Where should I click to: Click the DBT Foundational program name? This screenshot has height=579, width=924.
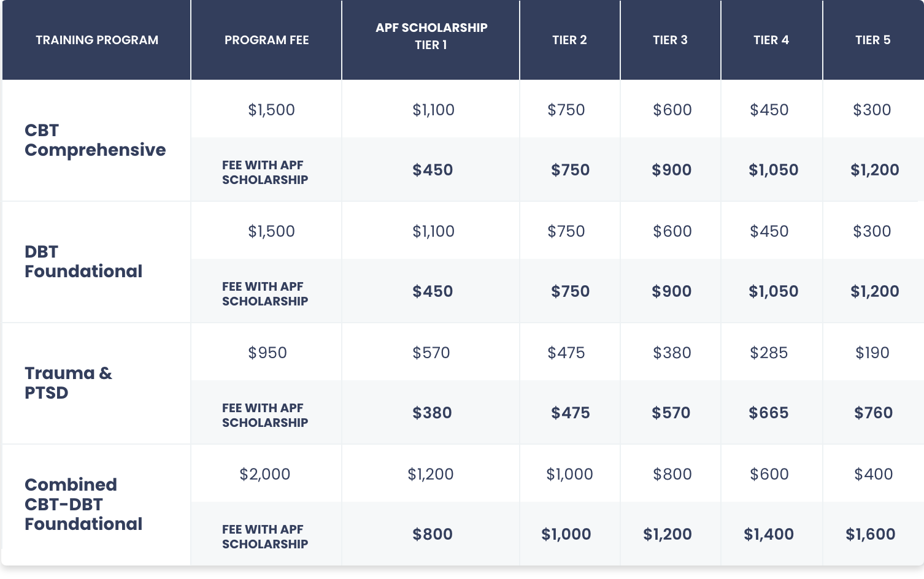83,261
